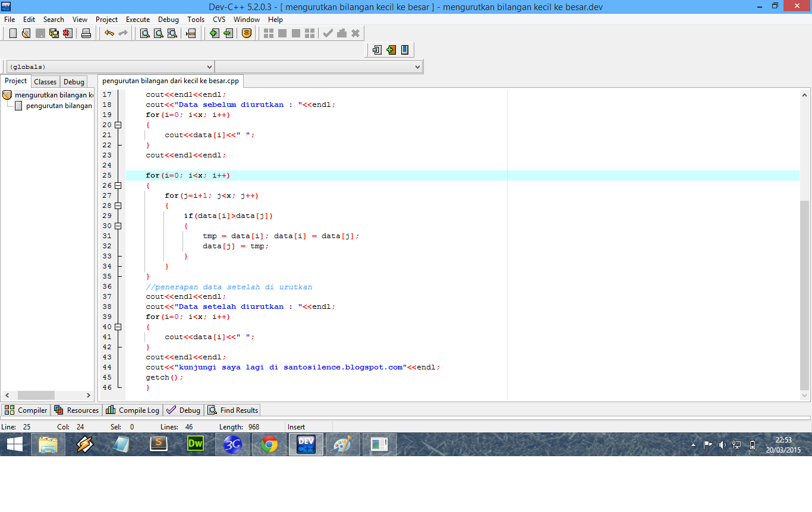
Task: Open File Explorer from the taskbar
Action: (48, 444)
